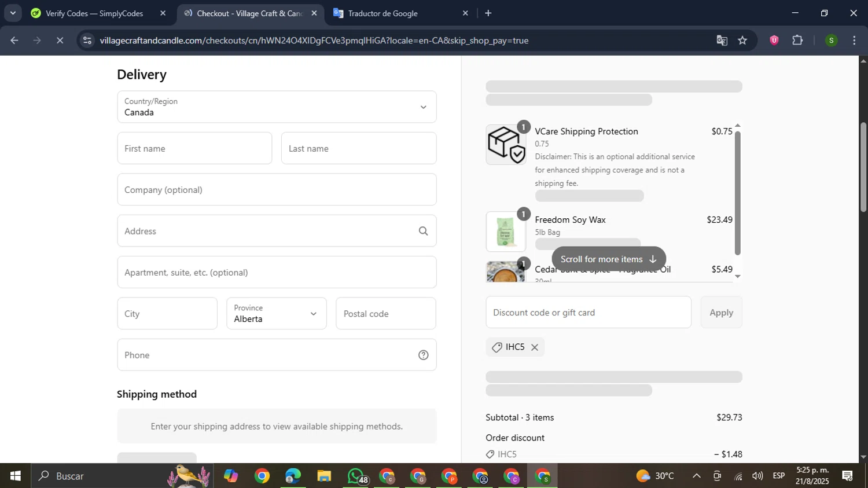The image size is (868, 488).
Task: Click the address search magnifier icon
Action: pos(423,231)
